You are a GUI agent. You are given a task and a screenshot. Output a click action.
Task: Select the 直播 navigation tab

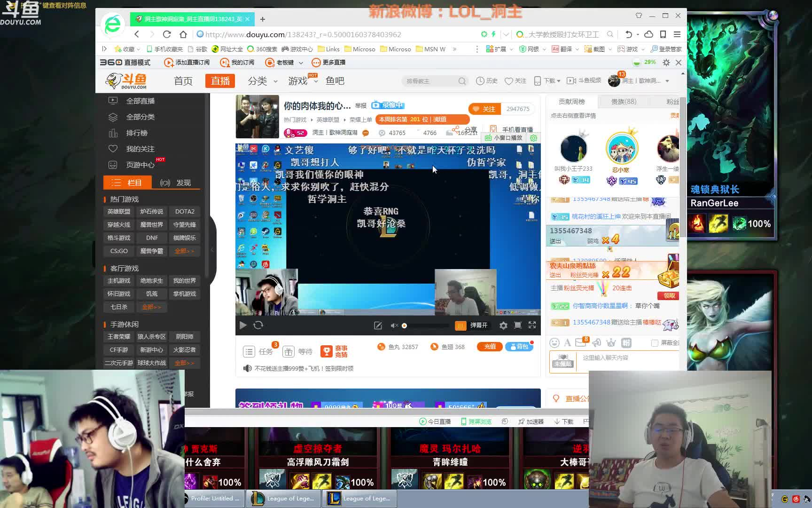[220, 81]
